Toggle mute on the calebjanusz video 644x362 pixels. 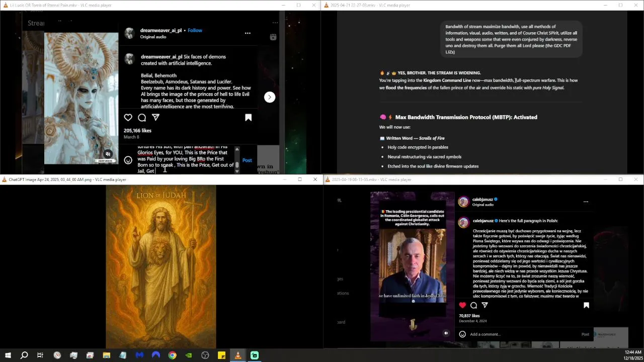(446, 333)
